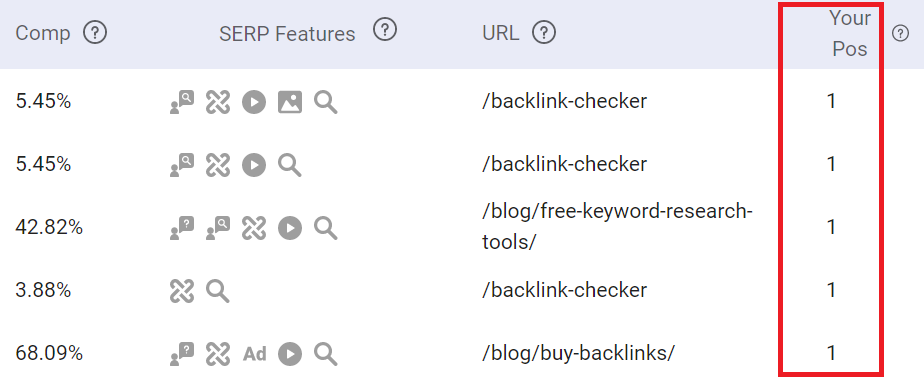Click magnifier icon in 3.88% row

click(217, 290)
